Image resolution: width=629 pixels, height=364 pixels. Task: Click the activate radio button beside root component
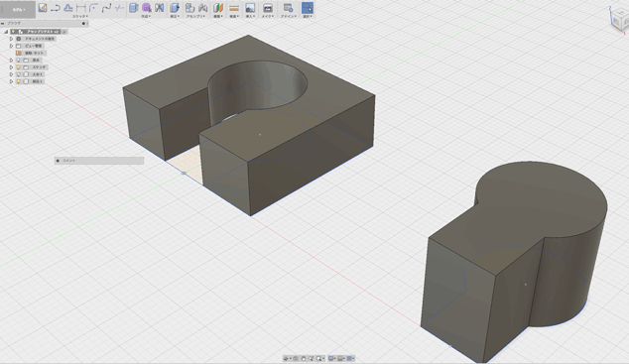(63, 32)
